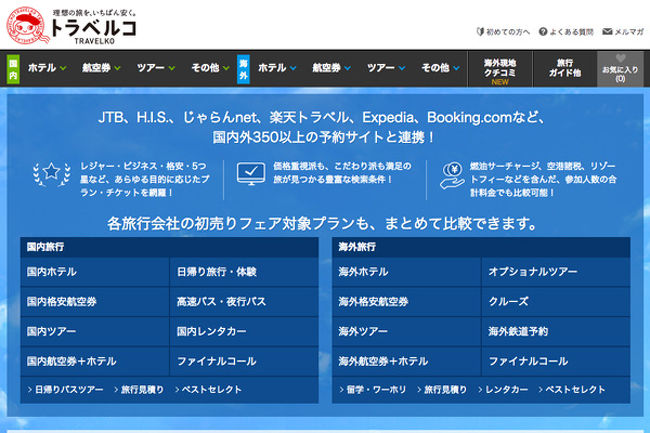Follow the 留学・ワーホリ link

pyautogui.click(x=373, y=390)
